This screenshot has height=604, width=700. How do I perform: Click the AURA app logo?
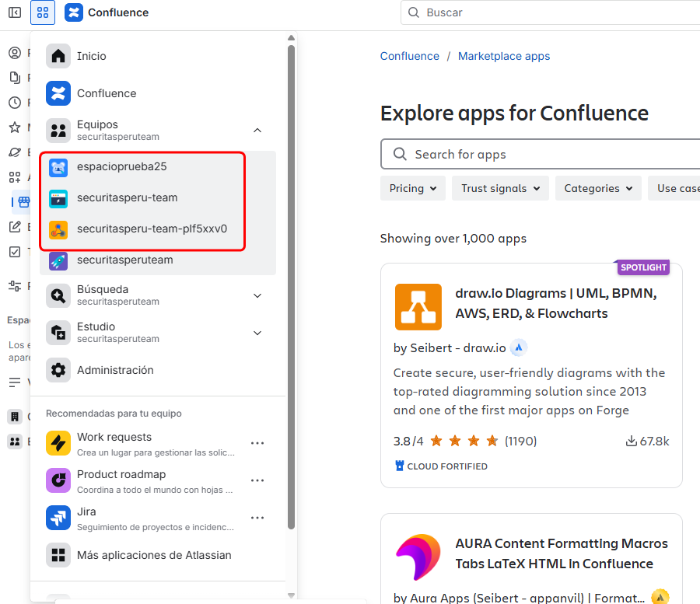point(418,557)
